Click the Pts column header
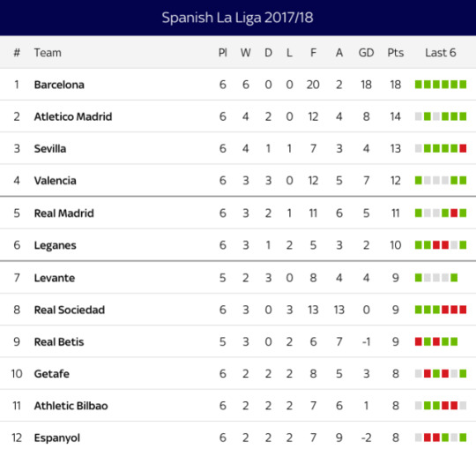Image resolution: width=476 pixels, height=449 pixels. pyautogui.click(x=395, y=53)
